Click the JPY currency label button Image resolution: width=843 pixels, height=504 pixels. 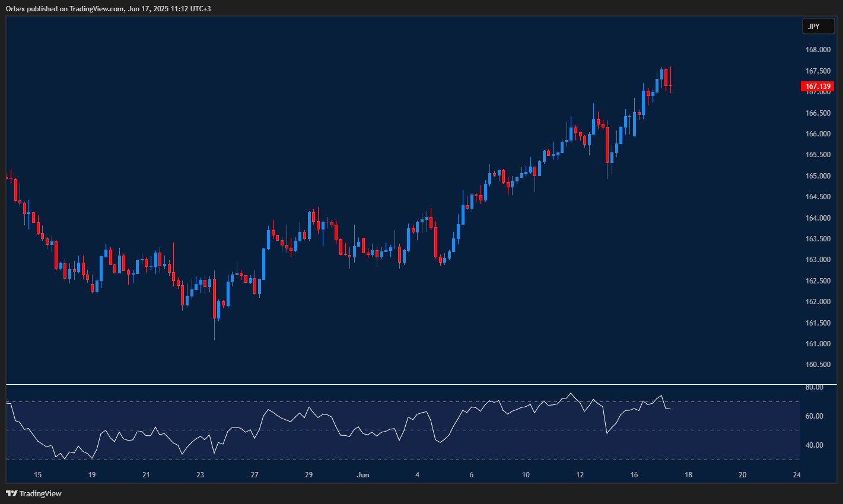[x=818, y=26]
